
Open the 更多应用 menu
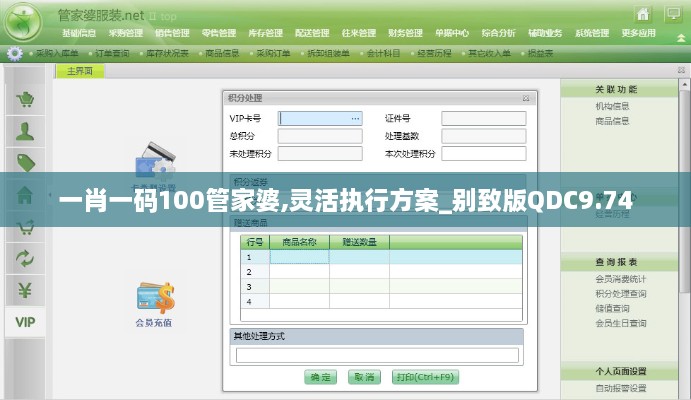pyautogui.click(x=639, y=33)
